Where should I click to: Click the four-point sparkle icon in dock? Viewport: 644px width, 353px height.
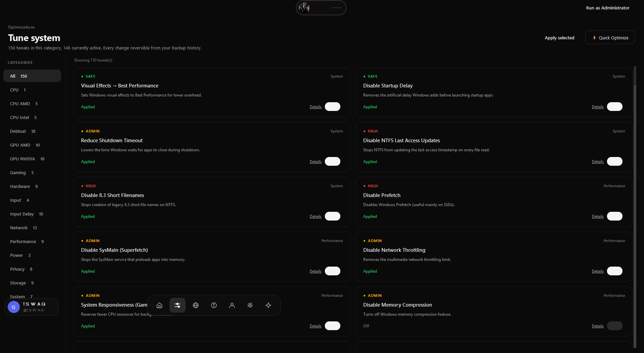[x=268, y=305]
